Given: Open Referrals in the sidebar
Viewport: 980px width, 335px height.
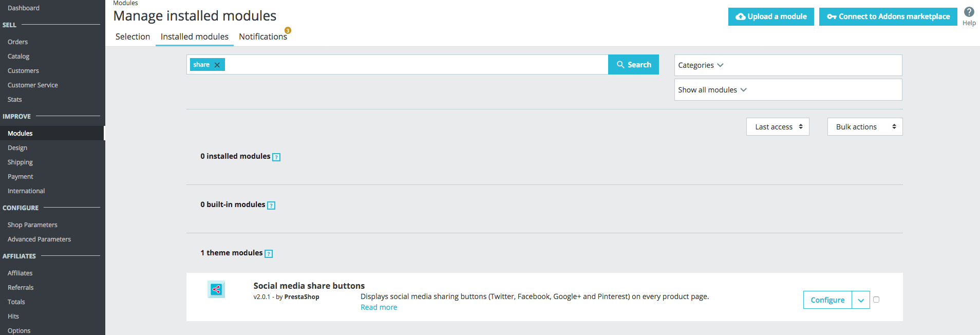Looking at the screenshot, I should 21,287.
